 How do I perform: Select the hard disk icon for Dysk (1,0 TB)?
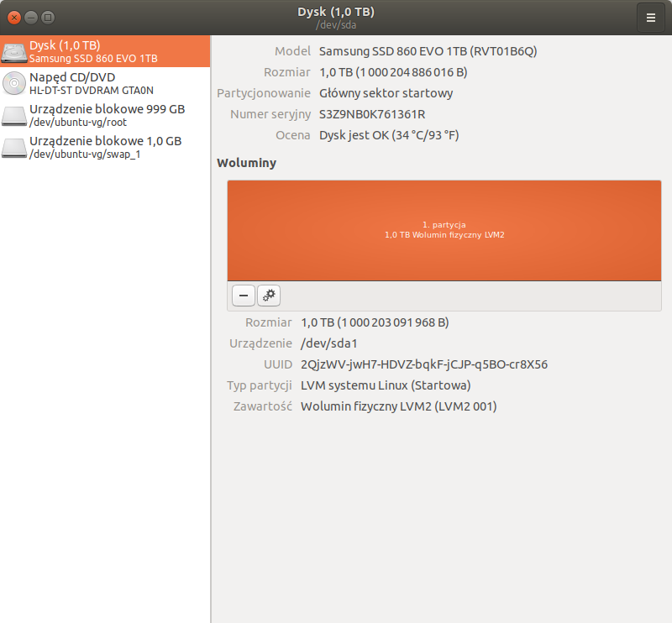(14, 52)
